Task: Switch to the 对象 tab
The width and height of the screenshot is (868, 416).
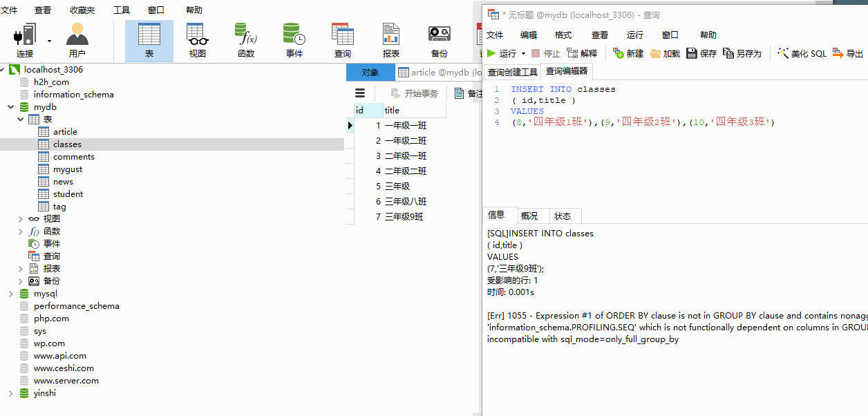Action: 370,73
